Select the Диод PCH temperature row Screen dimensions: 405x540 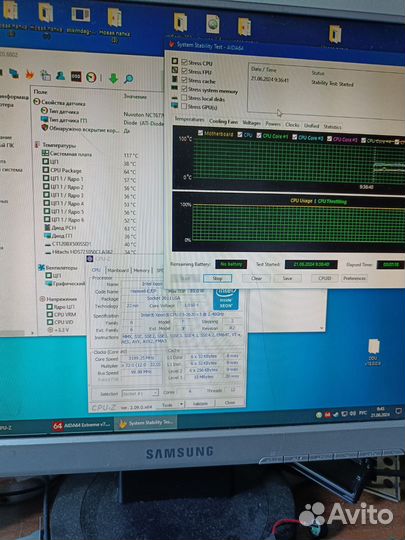point(91,228)
